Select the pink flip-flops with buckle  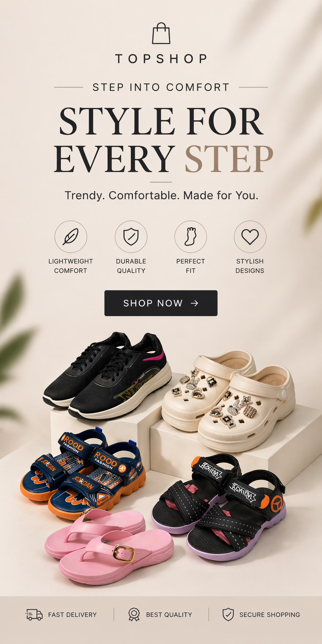(x=109, y=546)
